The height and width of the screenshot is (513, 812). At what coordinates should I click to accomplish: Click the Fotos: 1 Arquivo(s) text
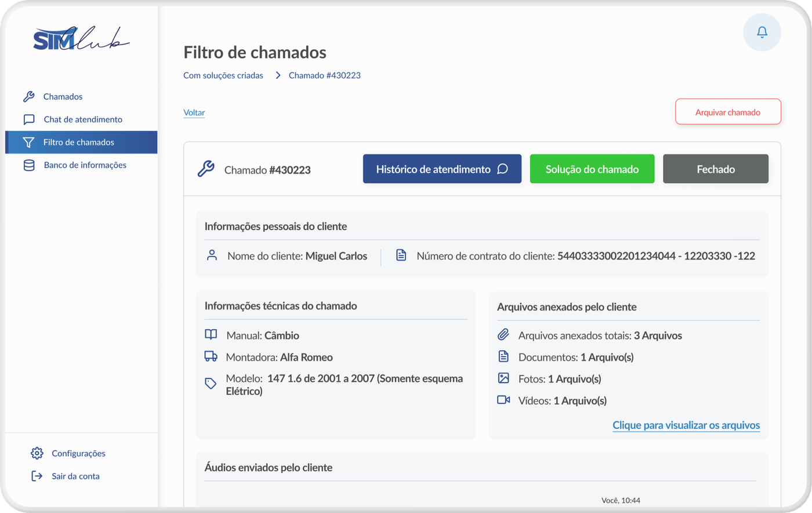point(560,379)
